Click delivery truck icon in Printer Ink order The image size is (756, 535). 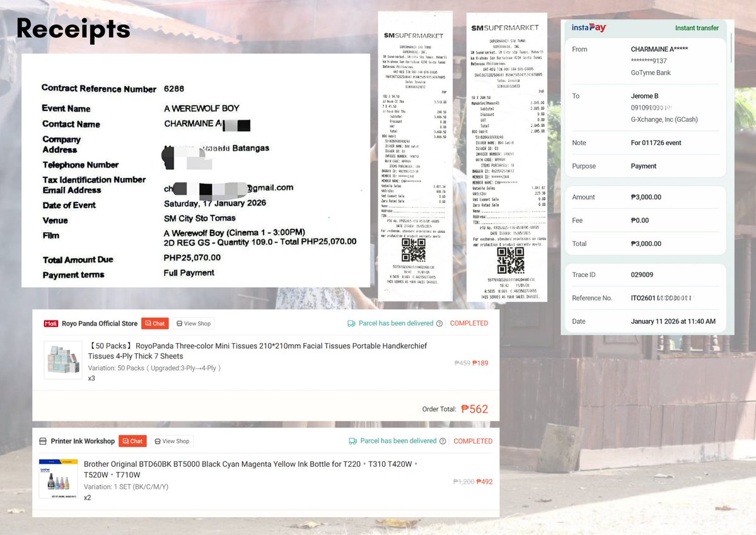353,441
